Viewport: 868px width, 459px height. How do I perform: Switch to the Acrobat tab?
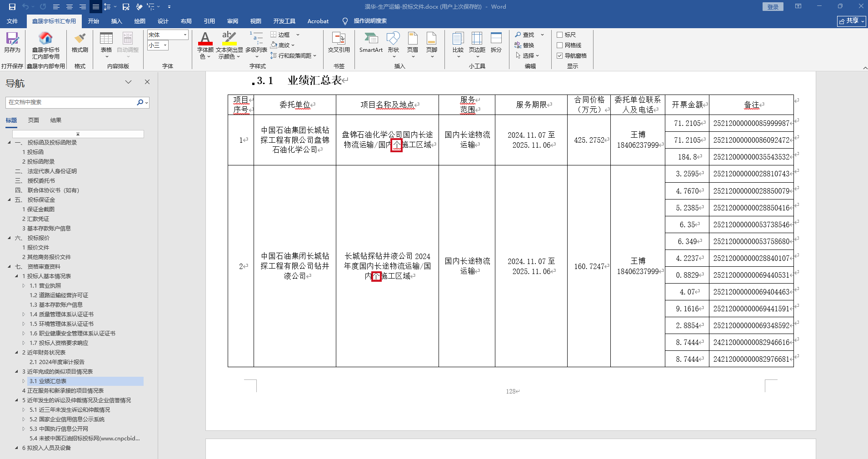[318, 21]
